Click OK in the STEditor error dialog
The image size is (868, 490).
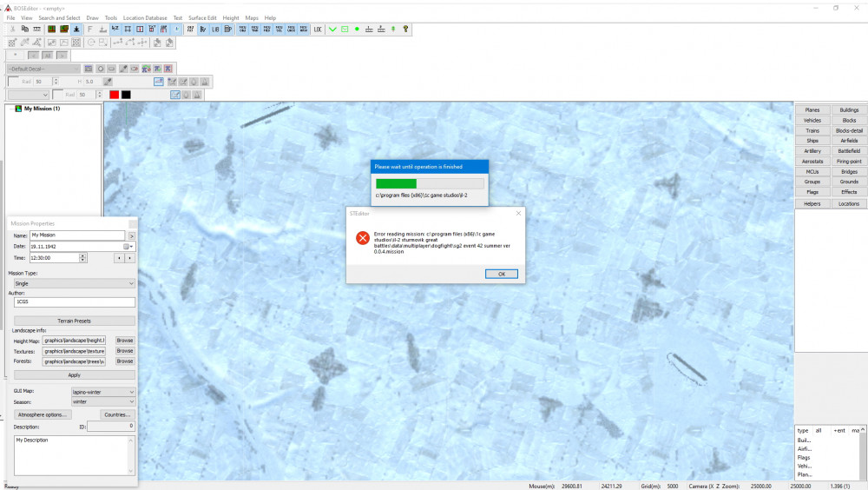[502, 274]
